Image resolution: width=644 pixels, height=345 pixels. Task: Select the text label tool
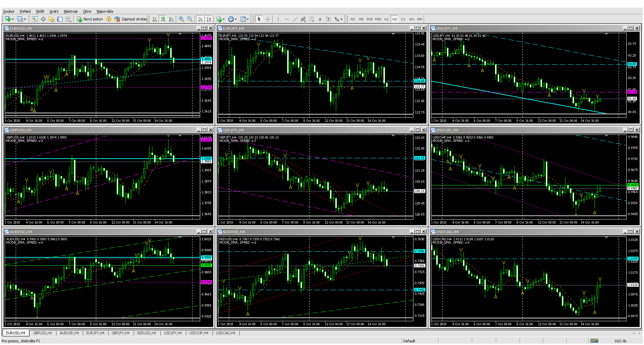tap(328, 19)
